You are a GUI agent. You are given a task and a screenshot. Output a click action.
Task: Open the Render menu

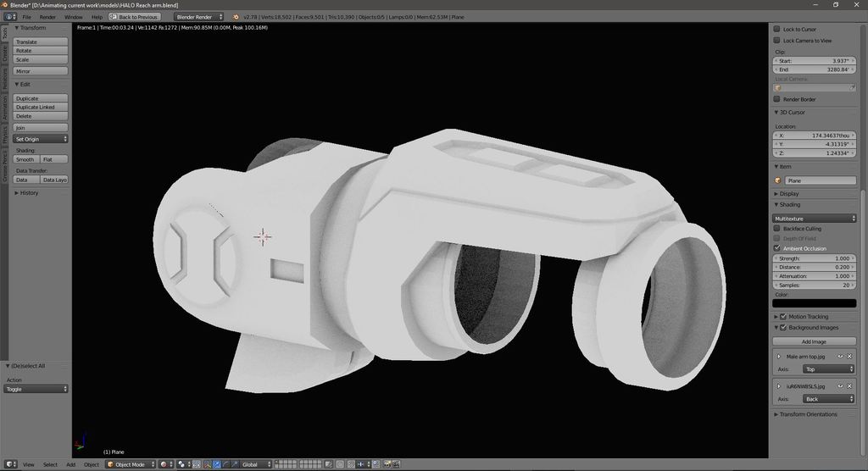pyautogui.click(x=47, y=17)
